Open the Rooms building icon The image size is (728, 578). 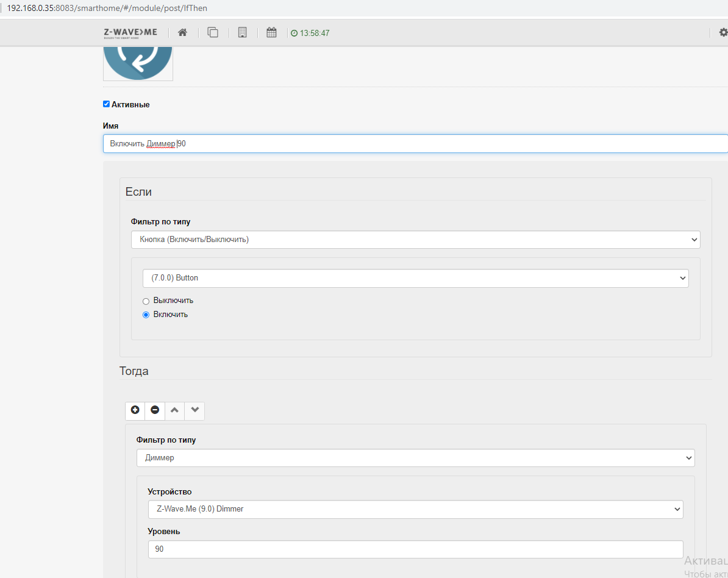(x=242, y=32)
